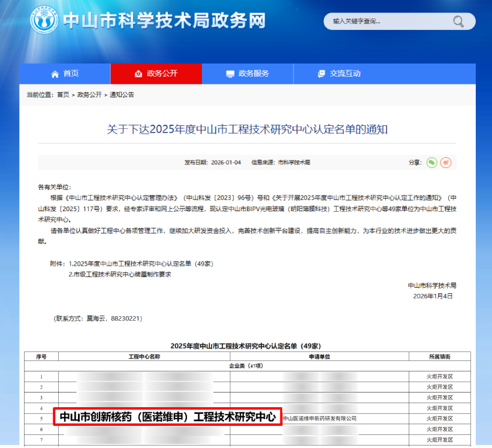492x448 pixels.
Task: Open attachment 1 认定名单（49家）
Action: pos(141,264)
